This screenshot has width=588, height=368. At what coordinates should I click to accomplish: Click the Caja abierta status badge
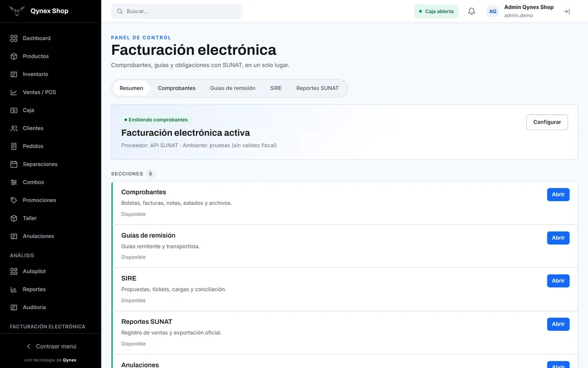point(436,11)
